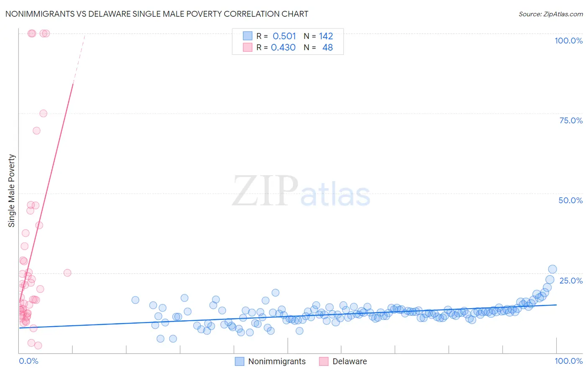Select the Delaware legend label

[x=350, y=361]
